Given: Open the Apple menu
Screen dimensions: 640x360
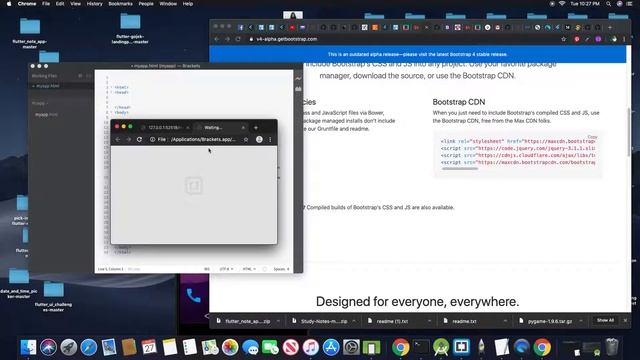Looking at the screenshot, I should coord(9,4).
